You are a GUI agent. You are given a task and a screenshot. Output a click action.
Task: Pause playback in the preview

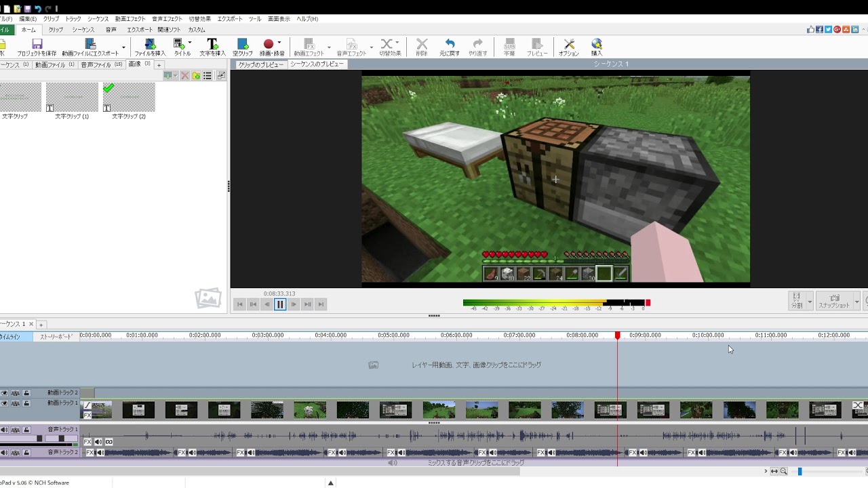[x=280, y=304]
